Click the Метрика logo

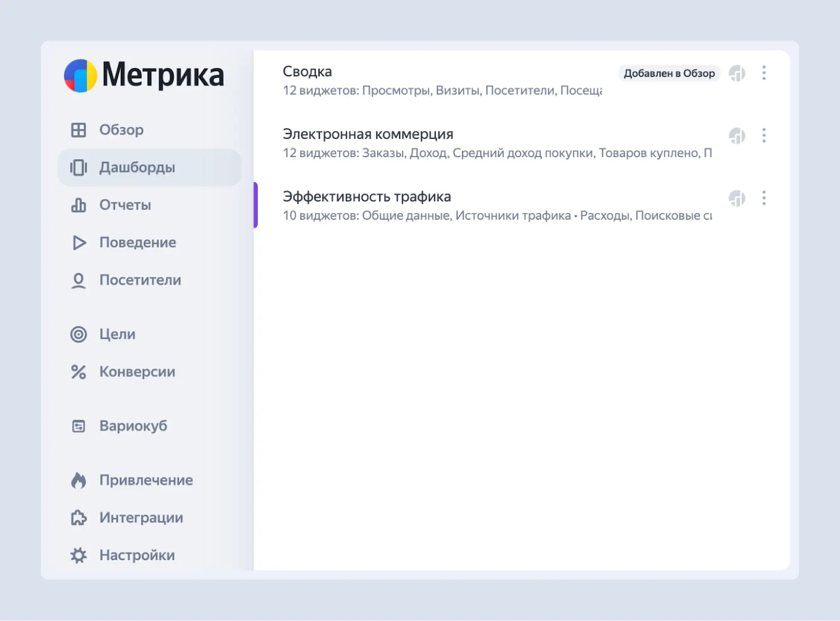point(144,75)
